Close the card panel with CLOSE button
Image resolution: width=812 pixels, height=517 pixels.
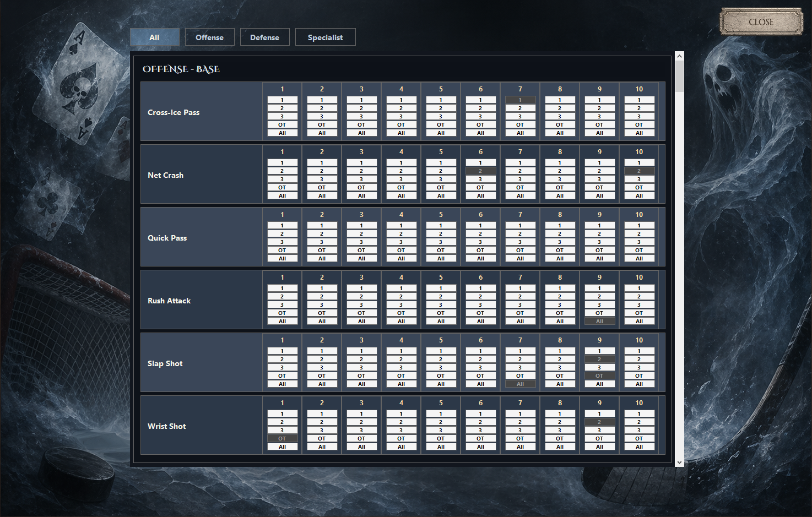[x=761, y=22]
